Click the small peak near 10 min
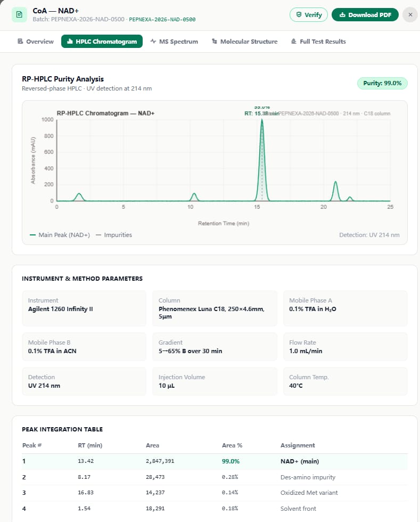420x522 pixels. point(194,197)
